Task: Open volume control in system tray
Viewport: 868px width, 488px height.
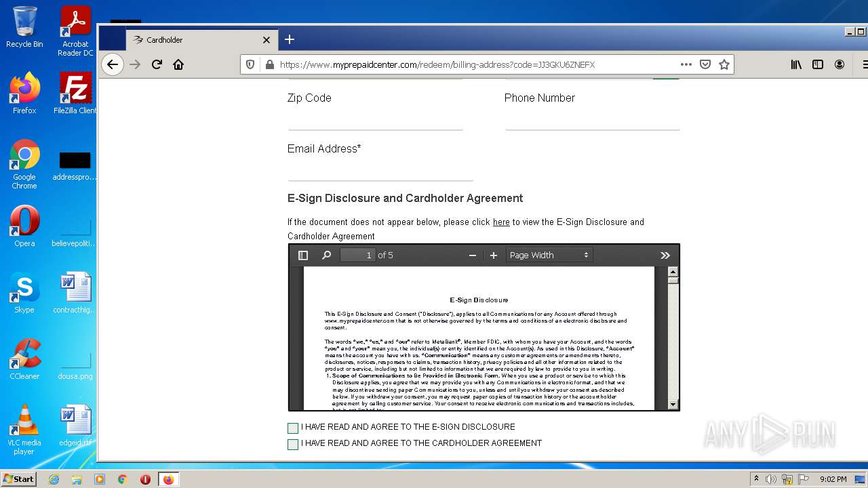Action: 771,479
